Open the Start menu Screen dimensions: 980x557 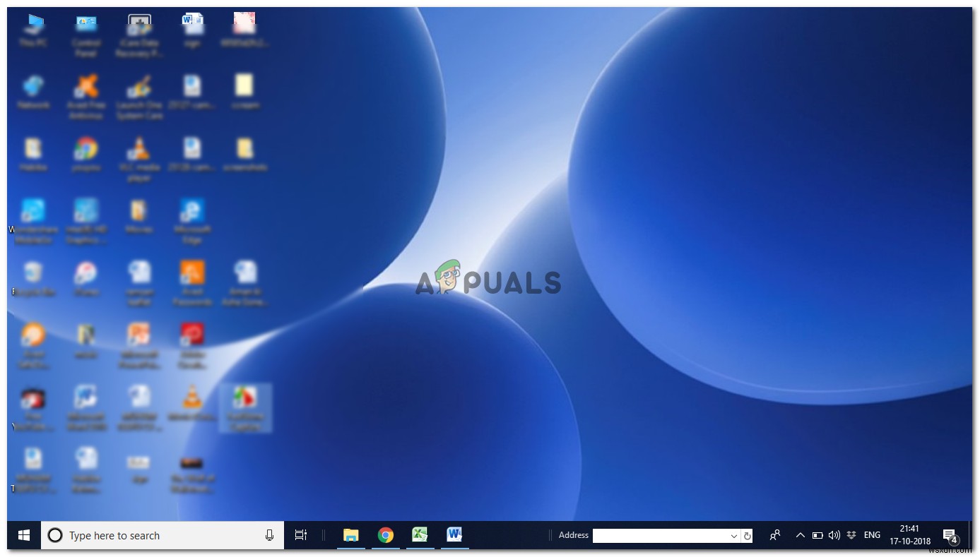(x=23, y=535)
